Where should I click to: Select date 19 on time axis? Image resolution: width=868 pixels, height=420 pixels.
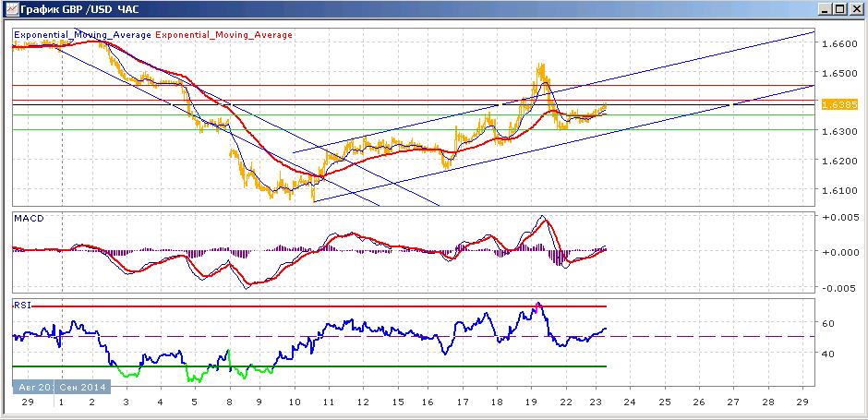click(x=531, y=402)
